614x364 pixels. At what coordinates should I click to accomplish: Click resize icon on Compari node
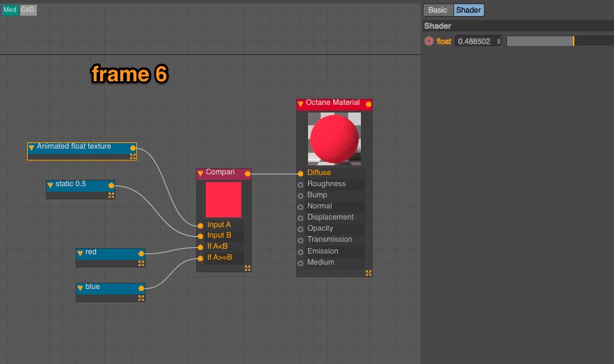tap(248, 268)
